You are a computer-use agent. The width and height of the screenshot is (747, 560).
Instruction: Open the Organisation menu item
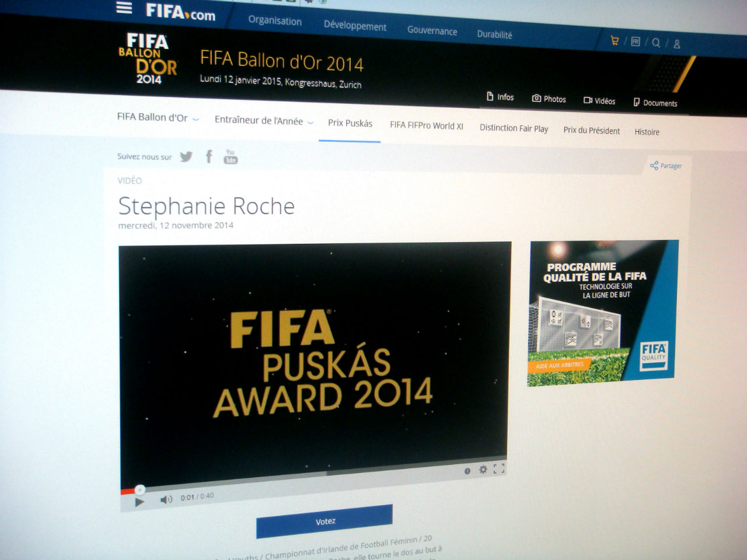[x=275, y=20]
